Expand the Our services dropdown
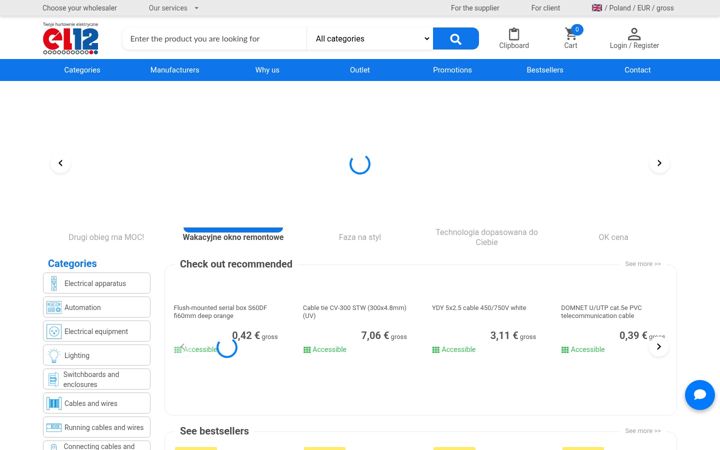The width and height of the screenshot is (720, 450). [173, 8]
